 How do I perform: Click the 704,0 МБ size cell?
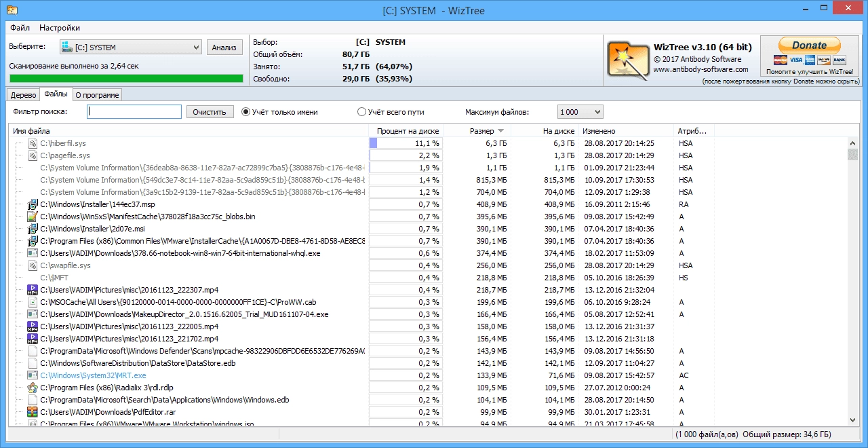[x=491, y=192]
